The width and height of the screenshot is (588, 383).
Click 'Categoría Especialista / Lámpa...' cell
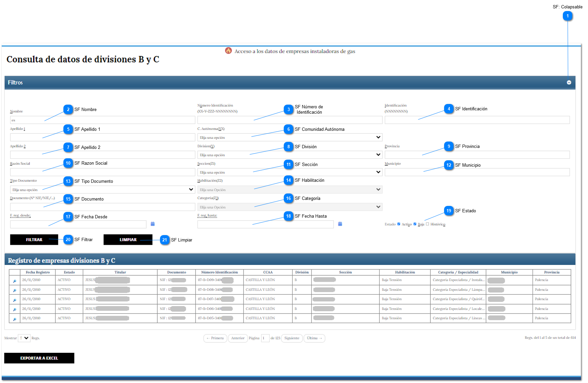458,290
